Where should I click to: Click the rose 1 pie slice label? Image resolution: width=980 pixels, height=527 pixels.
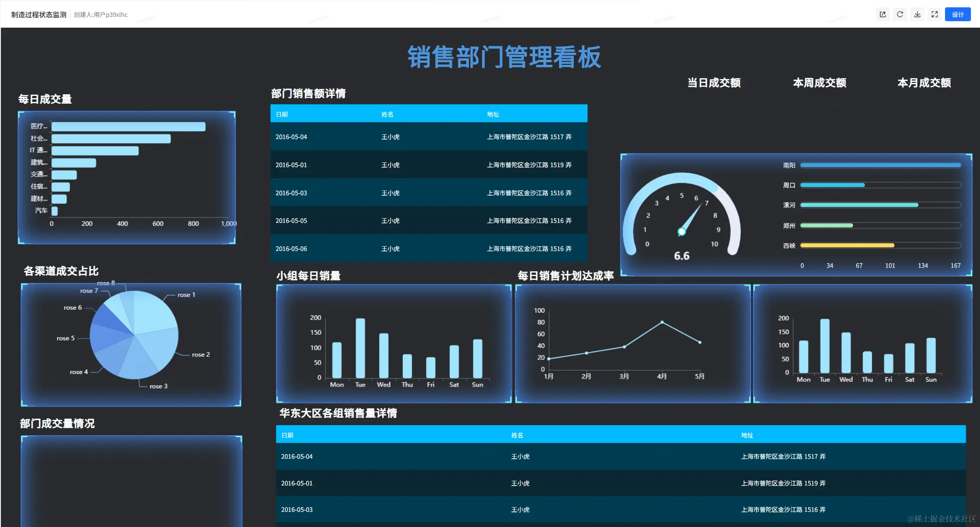pos(186,295)
